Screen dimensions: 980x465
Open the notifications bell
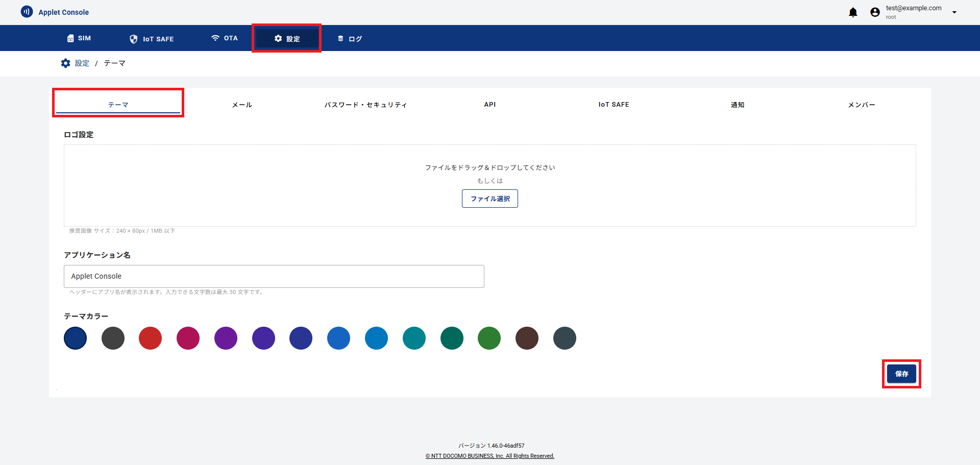click(x=853, y=12)
